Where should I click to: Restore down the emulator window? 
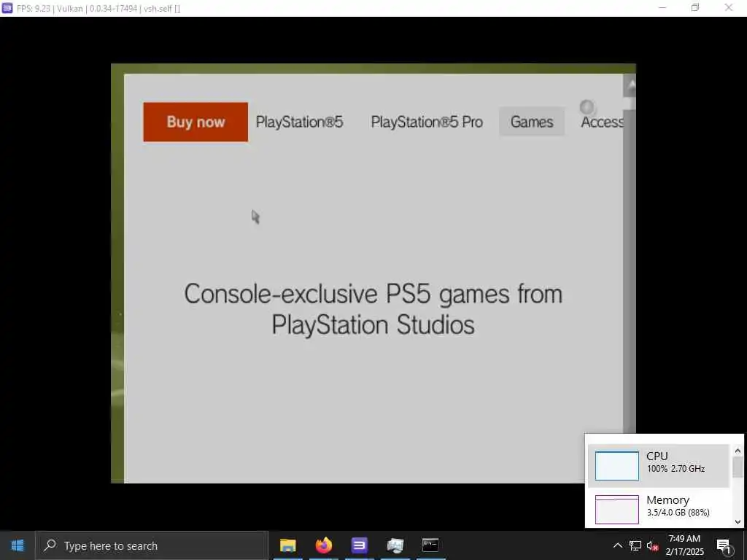tap(695, 7)
